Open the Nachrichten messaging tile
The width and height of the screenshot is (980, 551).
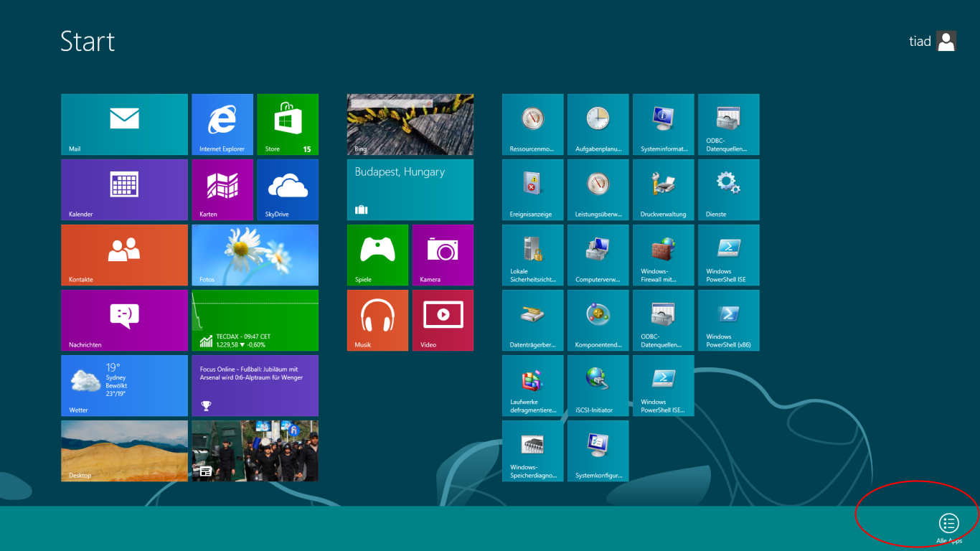(124, 320)
